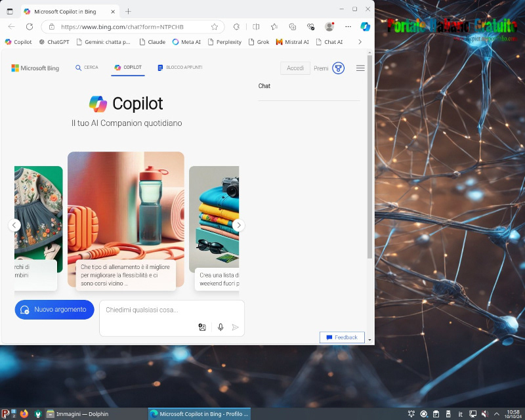Open the Extensions puzzle icon
Viewport: 525px width, 420px height.
point(236,27)
